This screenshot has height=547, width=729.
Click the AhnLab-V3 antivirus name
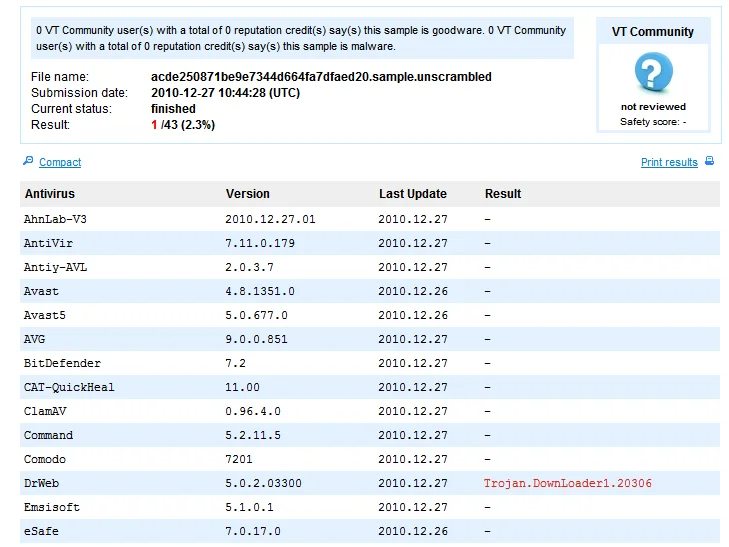click(55, 219)
